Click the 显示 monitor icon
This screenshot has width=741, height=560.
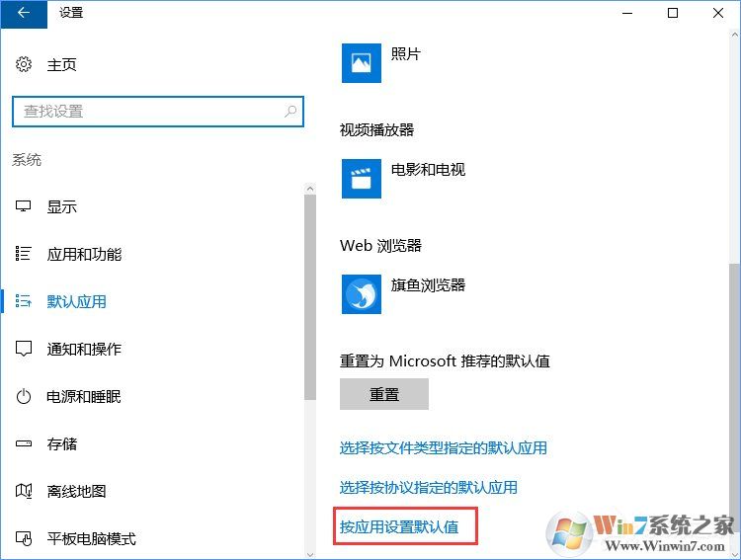tap(24, 206)
